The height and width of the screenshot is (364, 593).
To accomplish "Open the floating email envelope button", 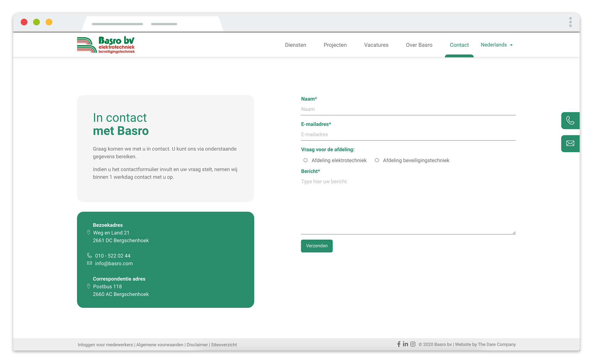I will pyautogui.click(x=570, y=143).
